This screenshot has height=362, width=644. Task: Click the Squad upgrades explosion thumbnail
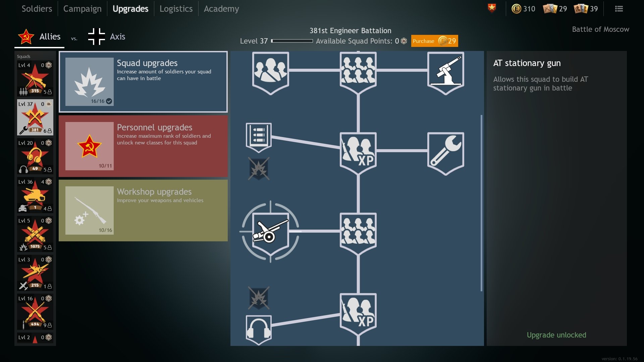[90, 82]
